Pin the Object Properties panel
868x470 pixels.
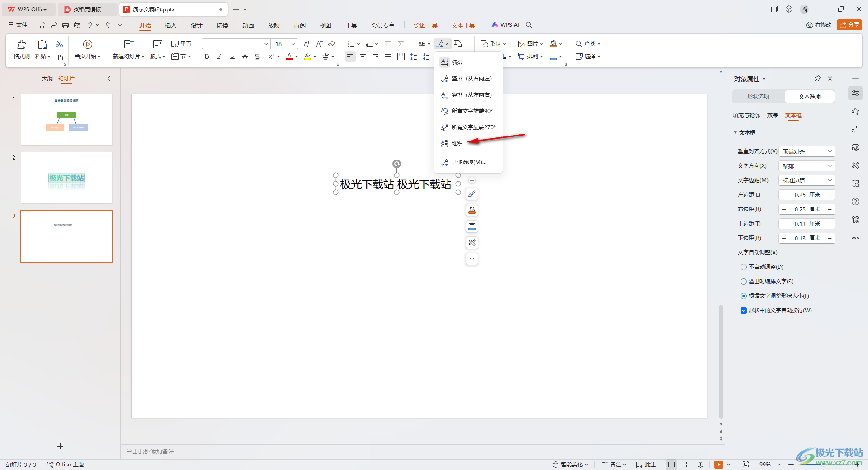(x=817, y=79)
